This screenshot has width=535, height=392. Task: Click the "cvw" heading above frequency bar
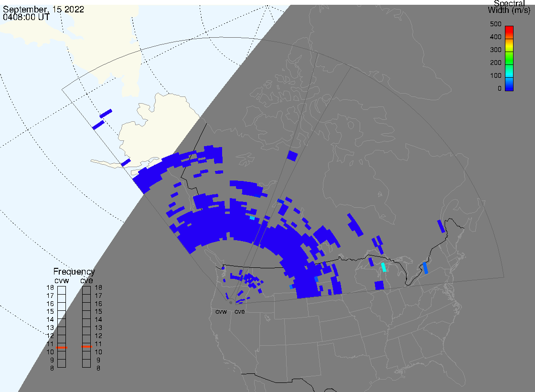point(62,280)
